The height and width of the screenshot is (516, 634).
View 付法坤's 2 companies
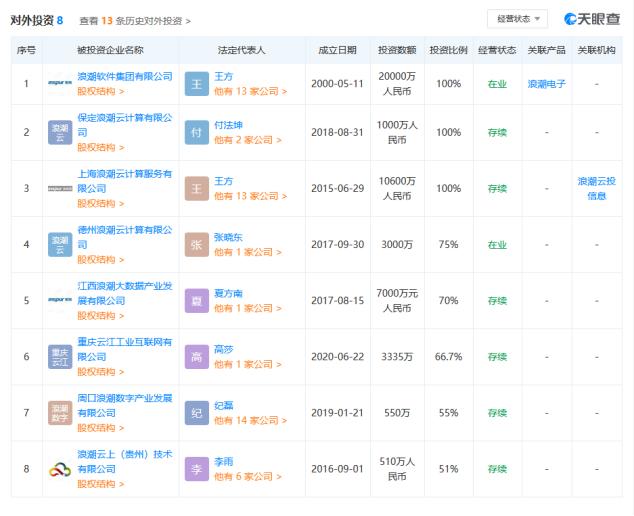pos(247,140)
